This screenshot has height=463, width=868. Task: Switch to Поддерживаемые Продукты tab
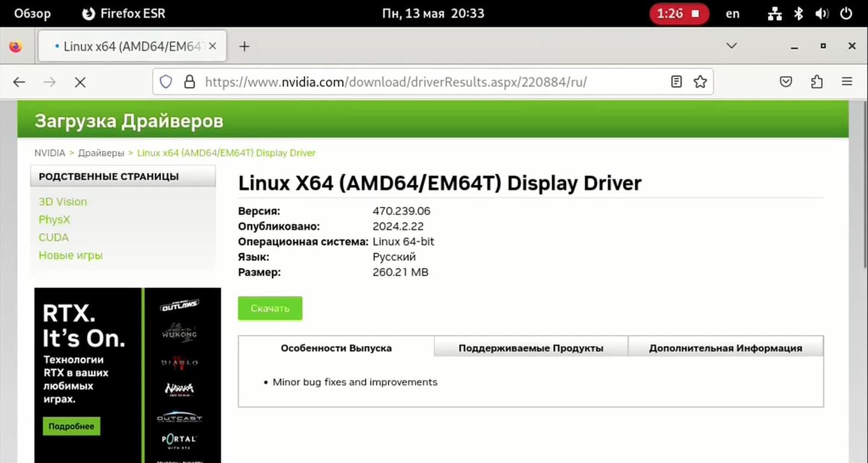point(531,348)
